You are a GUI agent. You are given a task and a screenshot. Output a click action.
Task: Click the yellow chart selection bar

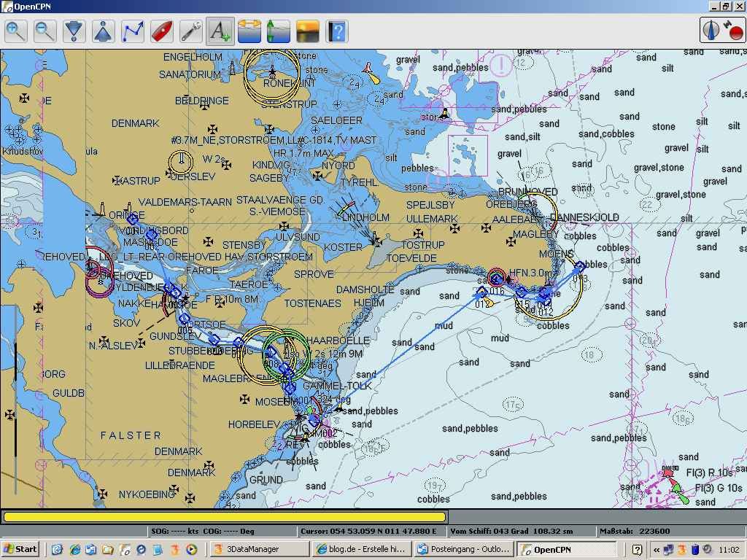point(224,517)
